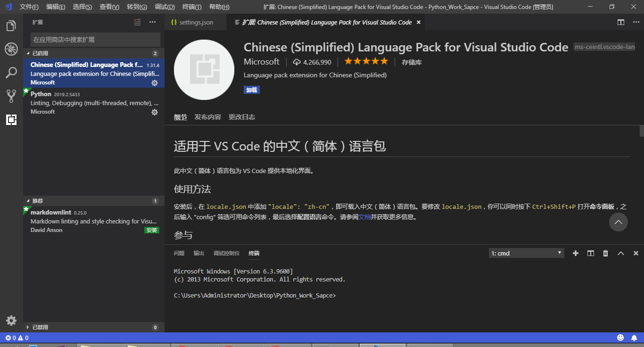Open the 转到(G) menu
The height and width of the screenshot is (347, 644).
pos(137,7)
